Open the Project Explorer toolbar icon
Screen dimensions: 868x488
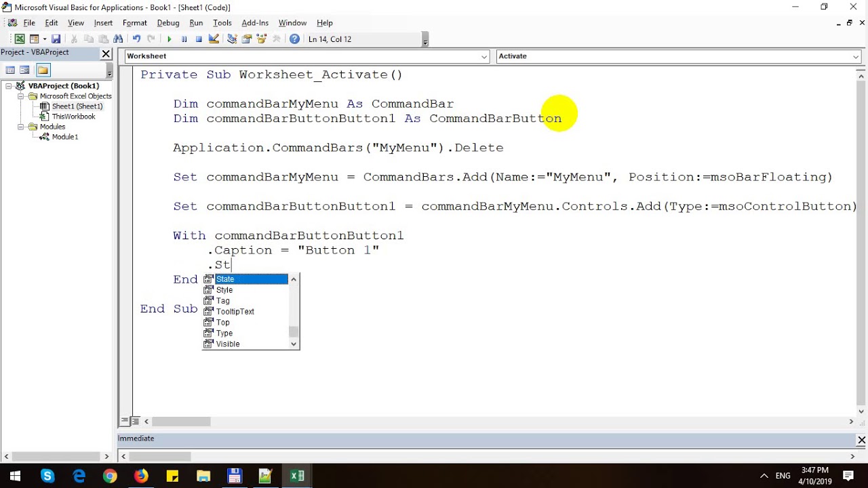click(x=232, y=39)
